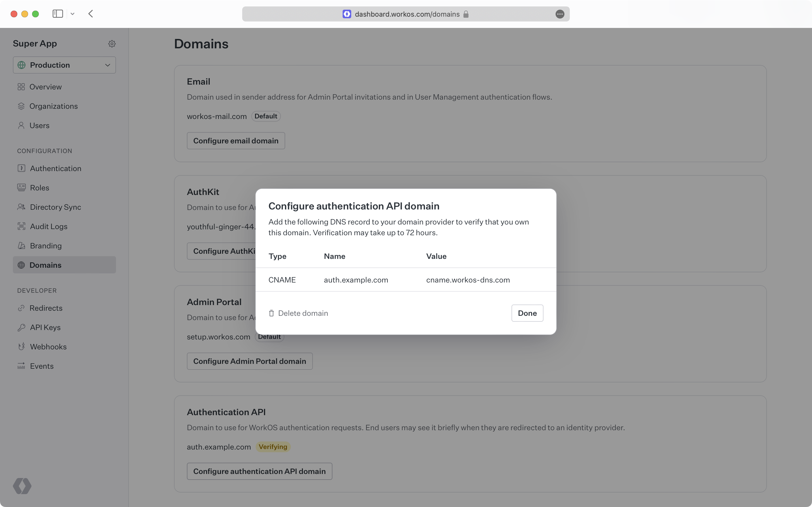Click the Audit Logs icon
This screenshot has height=507, width=812.
[x=21, y=226]
